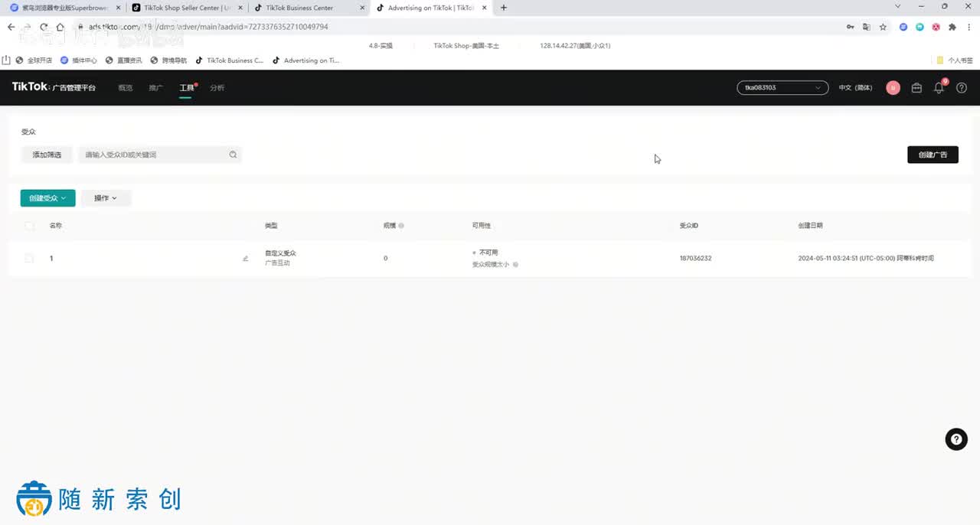This screenshot has height=525, width=980.
Task: Open the extensions puzzle icon
Action: (x=952, y=27)
